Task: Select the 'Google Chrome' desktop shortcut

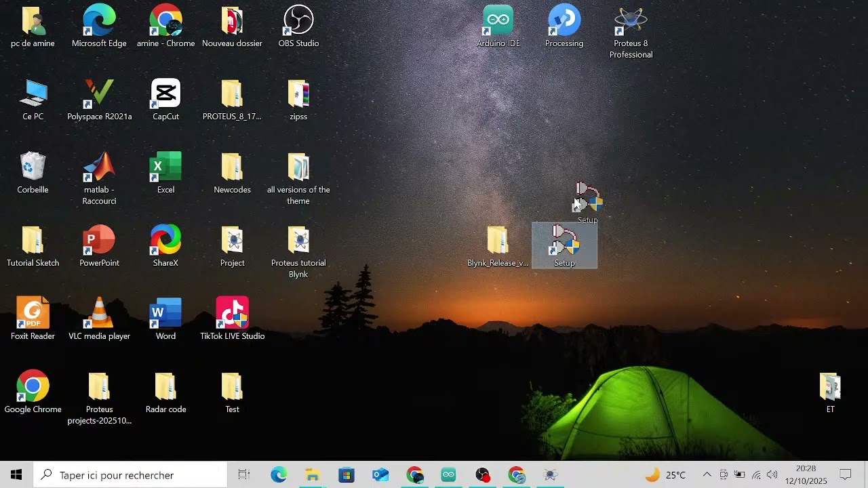Action: click(x=33, y=393)
